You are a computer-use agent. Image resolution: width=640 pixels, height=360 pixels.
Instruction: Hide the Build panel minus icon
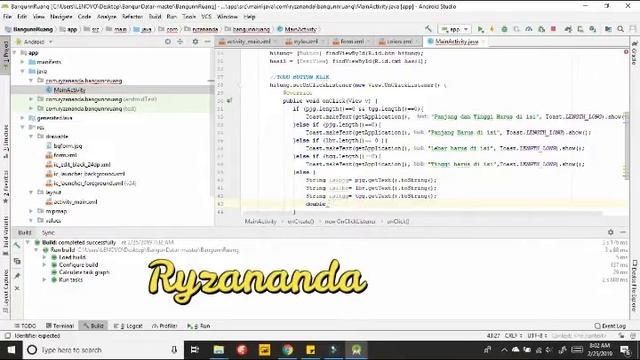click(x=623, y=232)
